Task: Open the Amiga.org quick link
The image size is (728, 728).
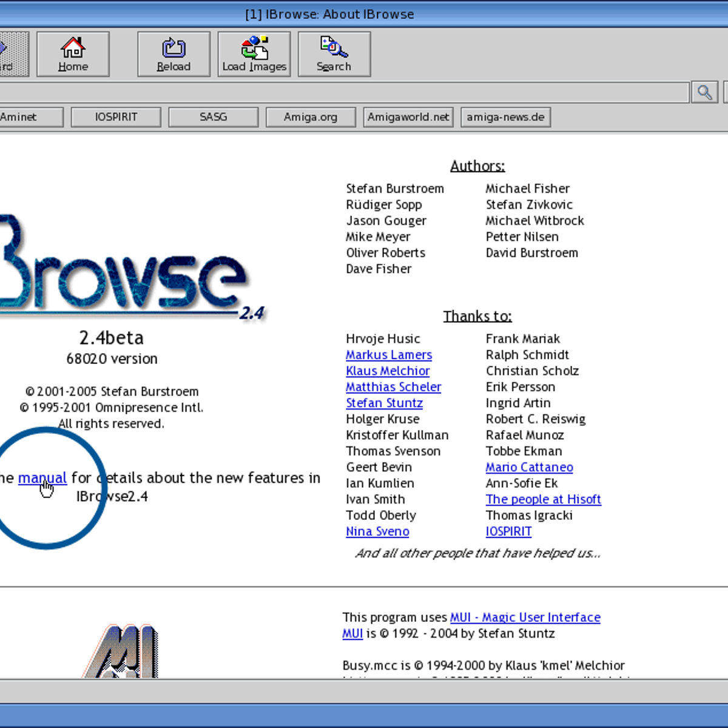Action: click(x=311, y=116)
